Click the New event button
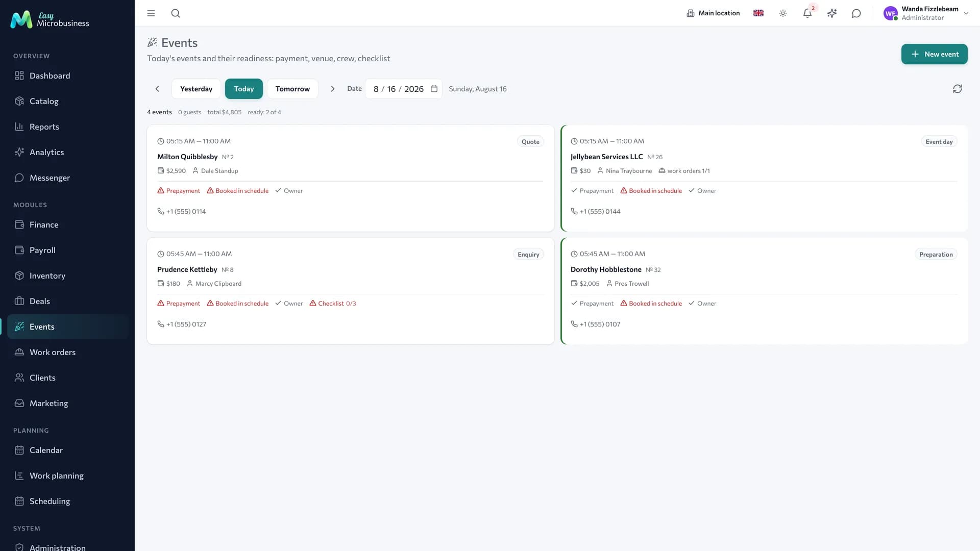 coord(934,54)
